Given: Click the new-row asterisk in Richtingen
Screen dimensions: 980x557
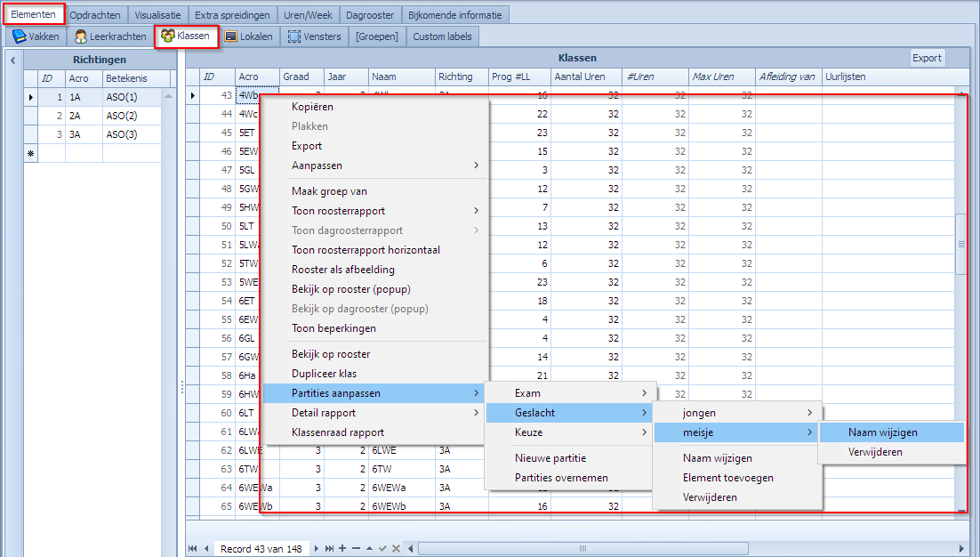Looking at the screenshot, I should (x=30, y=153).
